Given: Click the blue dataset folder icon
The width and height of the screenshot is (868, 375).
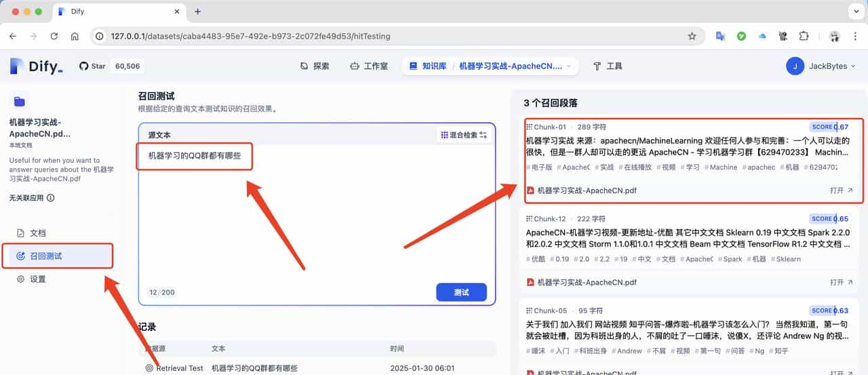Looking at the screenshot, I should coord(19,101).
